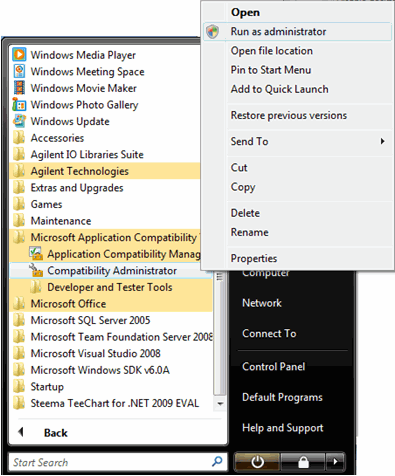Click the Windows Media Player icon
The image size is (395, 476).
coord(19,54)
